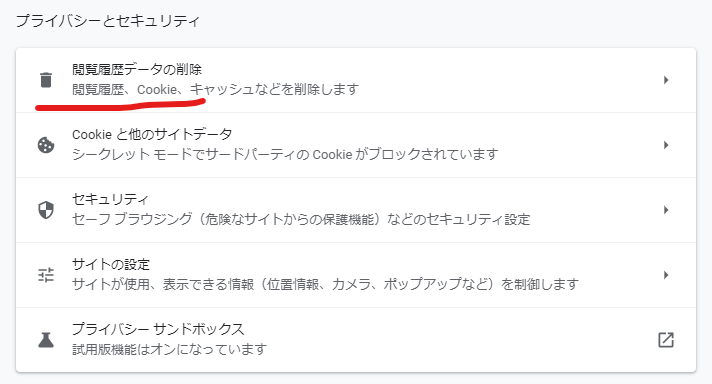
Task: Click the cookie icon beside Cookie と他のサイトデータ
Action: tap(46, 145)
